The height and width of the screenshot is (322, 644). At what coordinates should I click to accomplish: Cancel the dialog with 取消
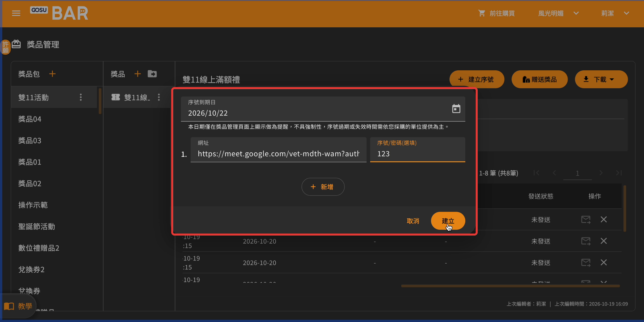point(413,221)
